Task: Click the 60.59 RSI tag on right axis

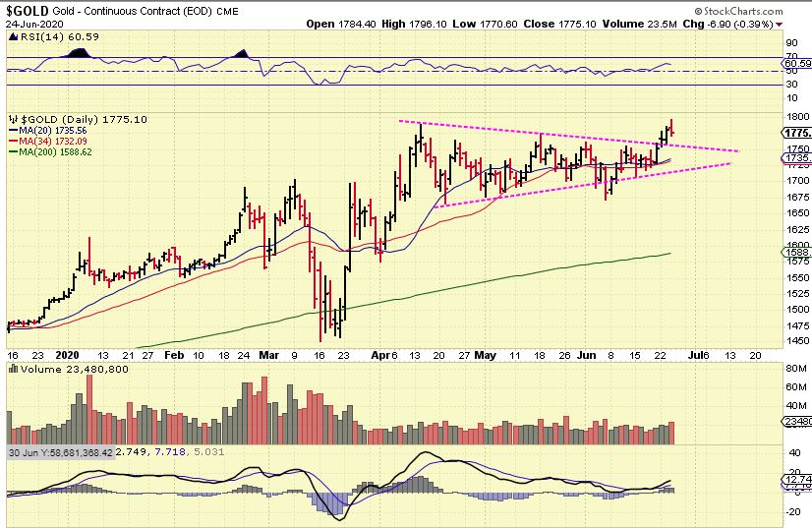Action: point(797,64)
